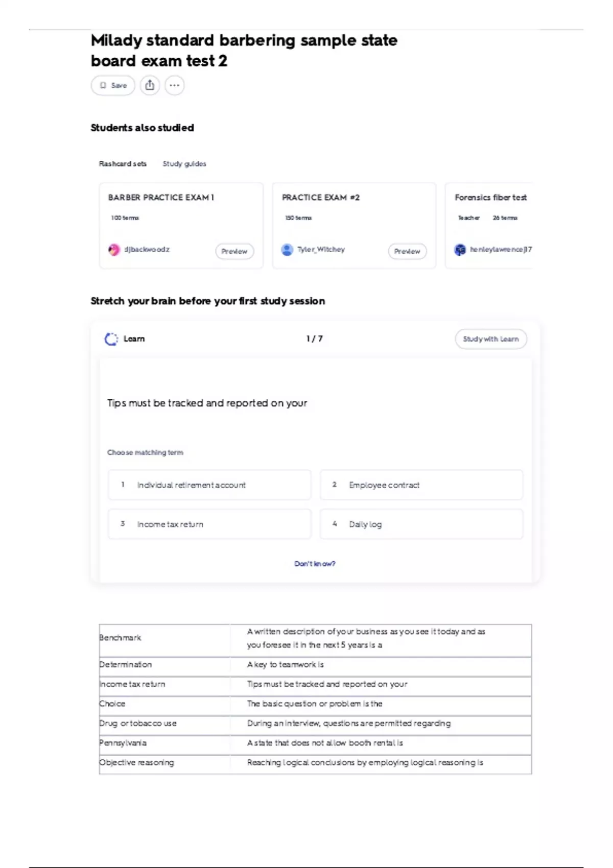Click henleylawrencej17 profile avatar
This screenshot has height=868, width=613.
460,250
